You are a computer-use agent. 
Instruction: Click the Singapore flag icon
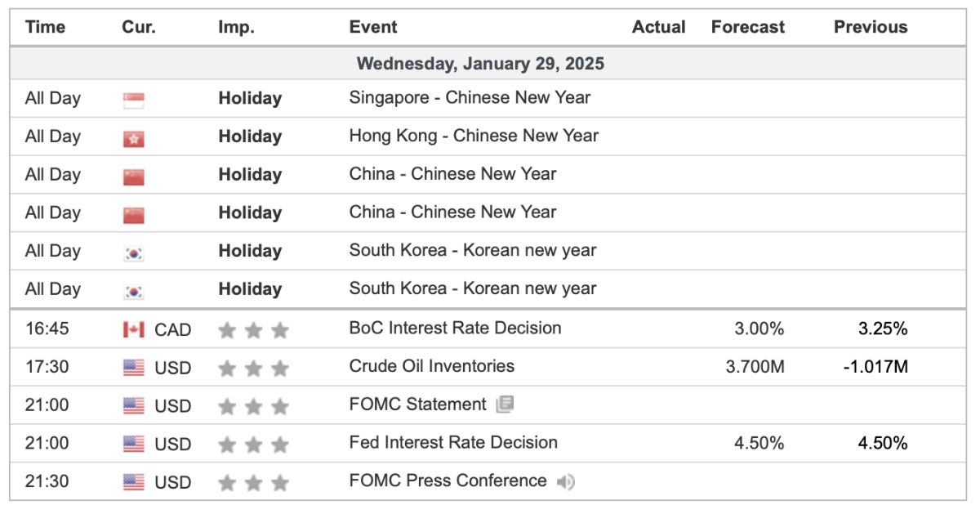point(133,101)
